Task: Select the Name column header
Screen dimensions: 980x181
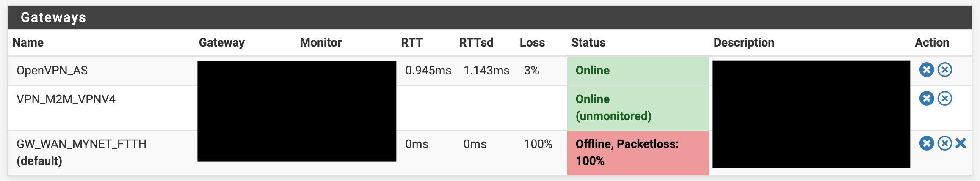Action: [x=28, y=42]
